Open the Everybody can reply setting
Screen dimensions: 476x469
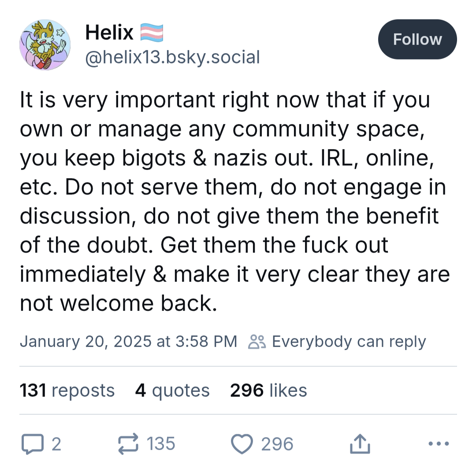click(349, 342)
